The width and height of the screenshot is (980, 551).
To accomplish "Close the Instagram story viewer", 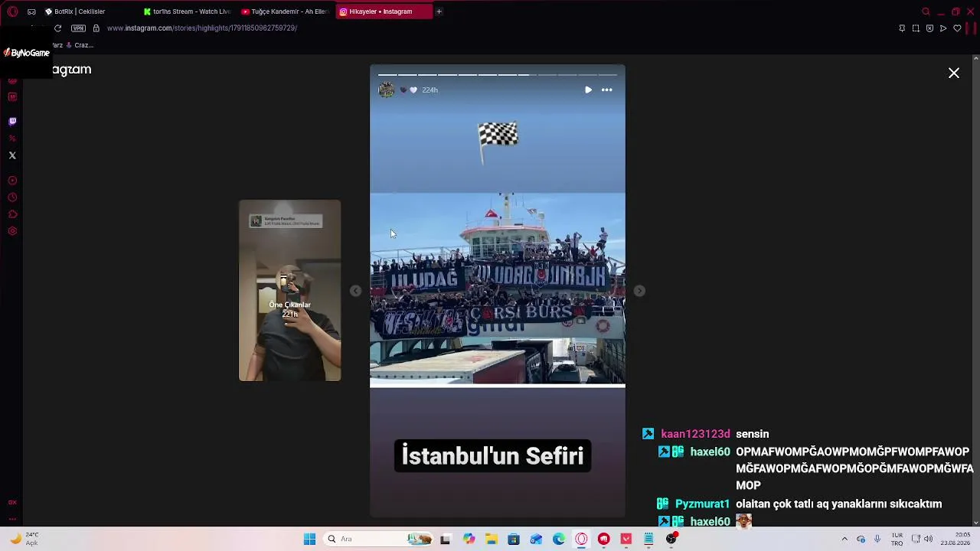I will pyautogui.click(x=953, y=73).
